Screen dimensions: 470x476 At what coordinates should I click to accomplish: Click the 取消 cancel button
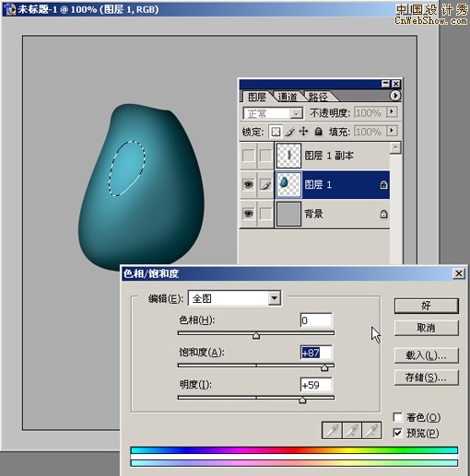click(x=427, y=328)
